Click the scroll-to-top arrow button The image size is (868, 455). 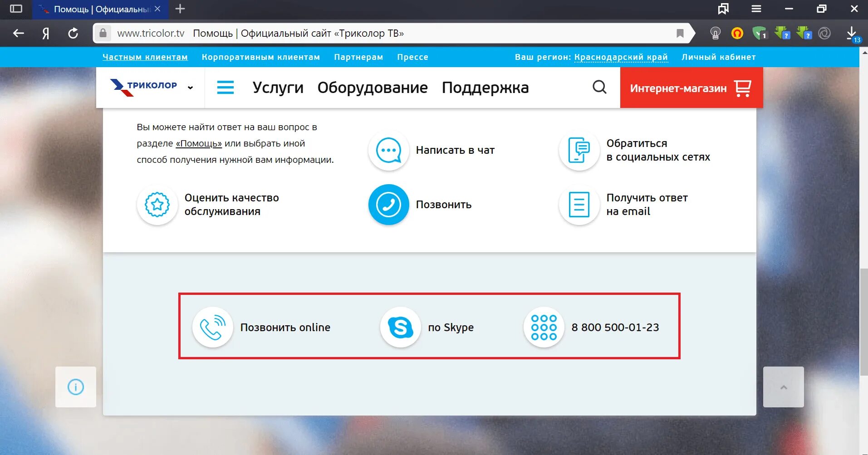pyautogui.click(x=784, y=387)
